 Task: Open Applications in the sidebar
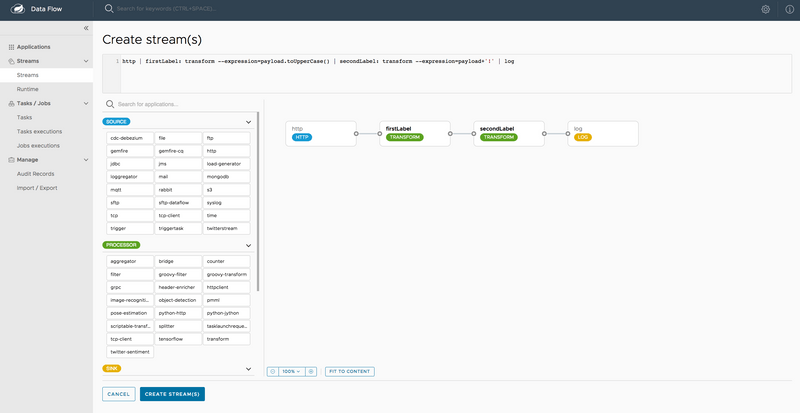click(x=33, y=46)
